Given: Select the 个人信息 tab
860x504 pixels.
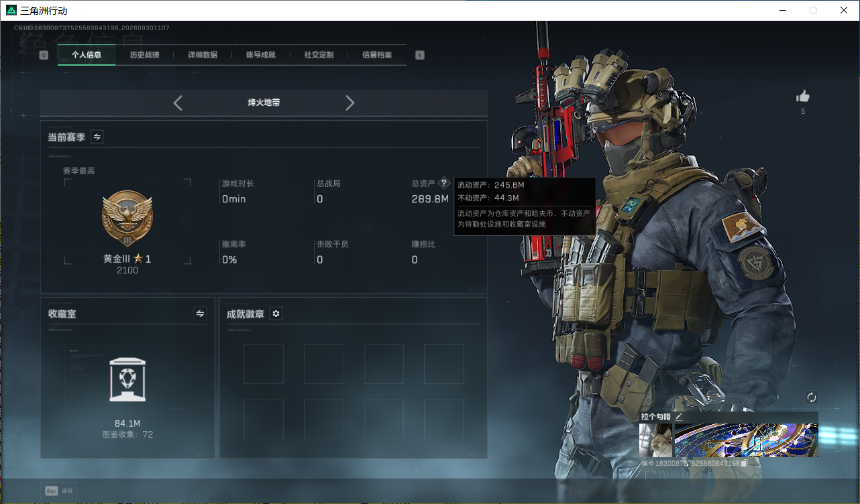Looking at the screenshot, I should tap(87, 55).
